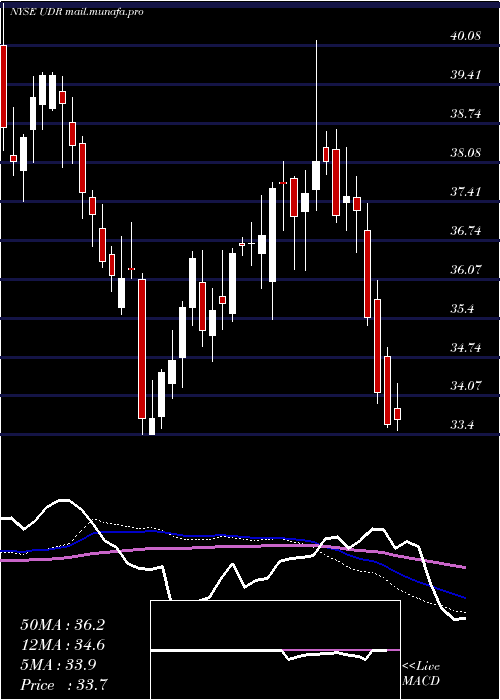Viewport: 500px width, 700px height.
Task: Select the 34.74 price axis label
Action: (x=466, y=348)
